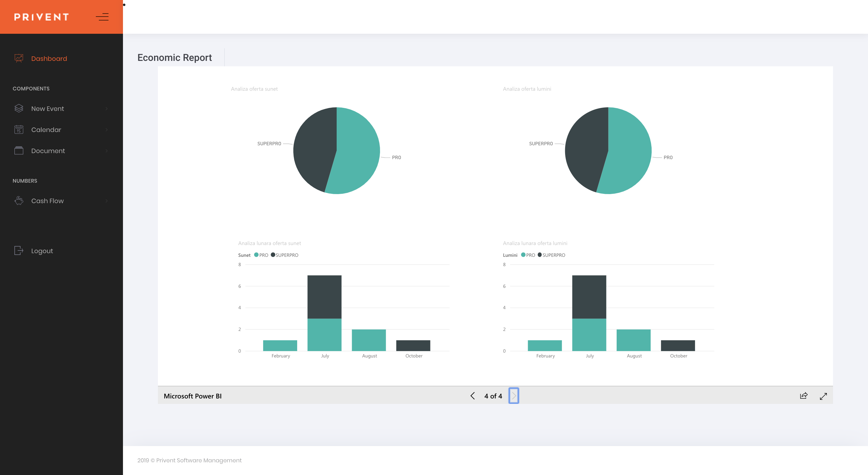
Task: Expand the Cash Flow submenu chevron
Action: coord(106,201)
